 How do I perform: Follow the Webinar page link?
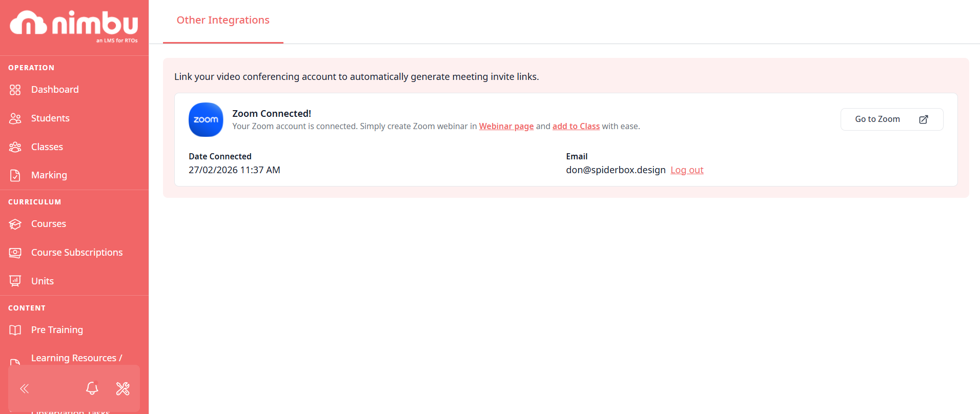[x=506, y=126]
